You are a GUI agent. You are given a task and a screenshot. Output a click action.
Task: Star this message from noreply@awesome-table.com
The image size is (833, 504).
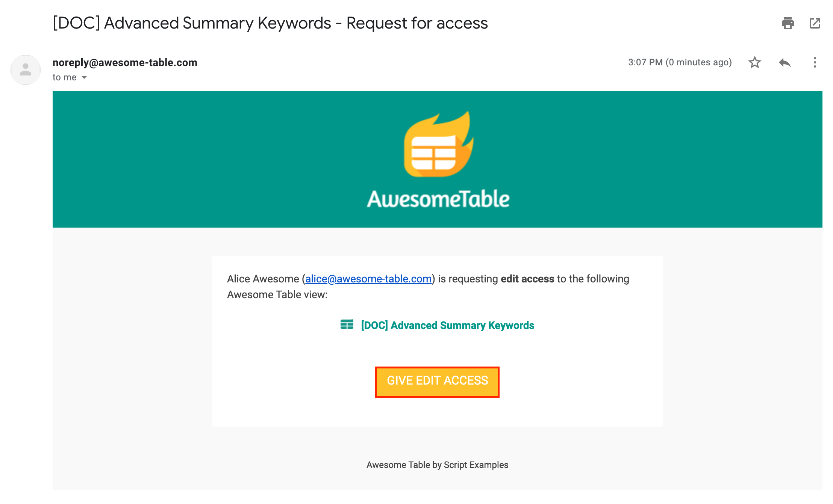(754, 62)
